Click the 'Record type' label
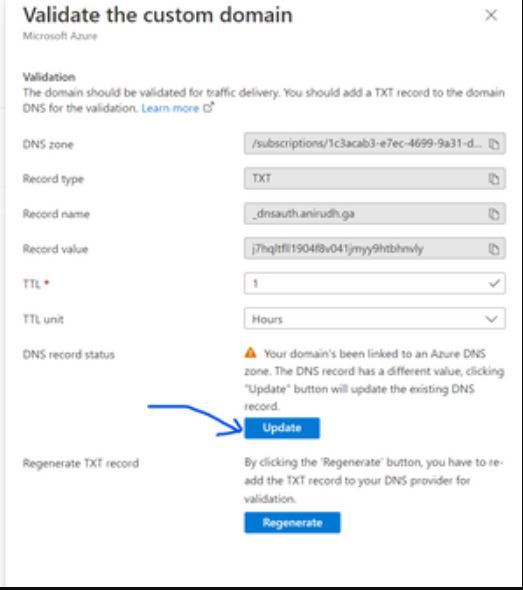523x590 pixels. (53, 179)
